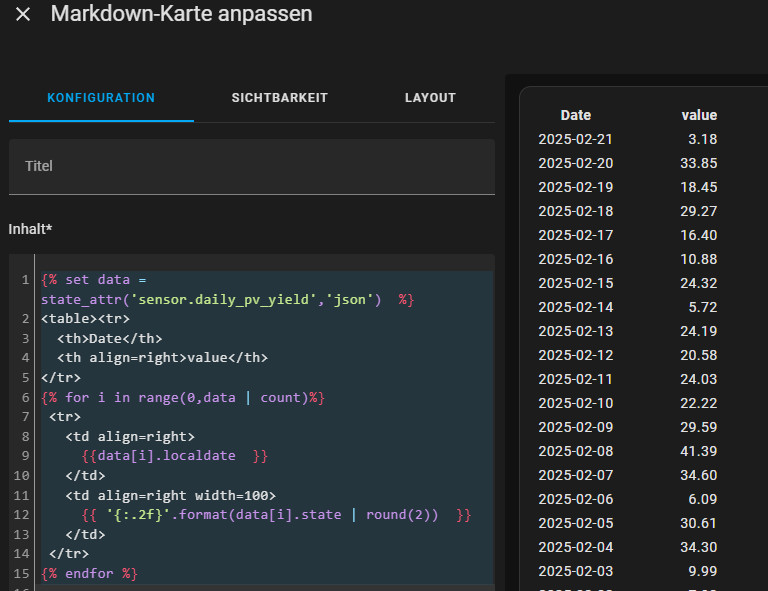Click code line with td width=100
Screen dimensions: 768x591
pos(170,496)
